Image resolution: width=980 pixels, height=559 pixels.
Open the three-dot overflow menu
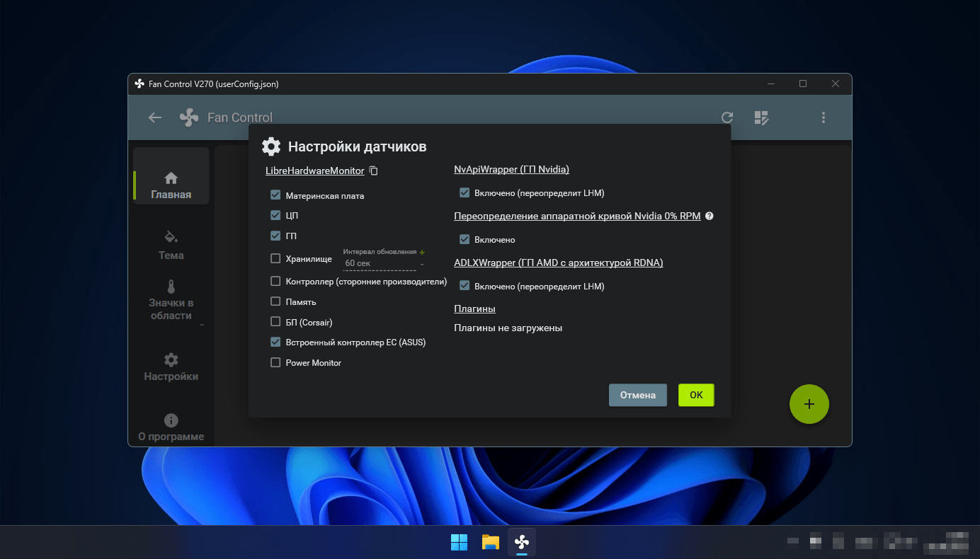coord(824,117)
